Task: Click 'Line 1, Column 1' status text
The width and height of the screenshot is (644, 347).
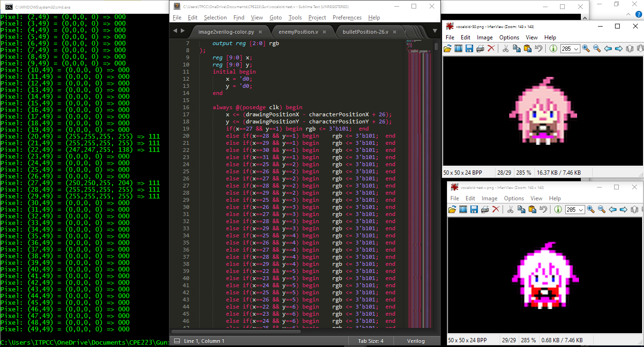Action: [204, 341]
